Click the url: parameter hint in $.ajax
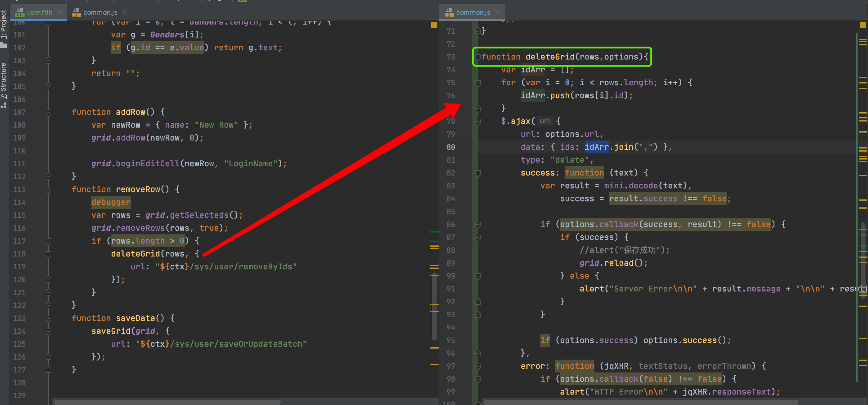 point(545,121)
